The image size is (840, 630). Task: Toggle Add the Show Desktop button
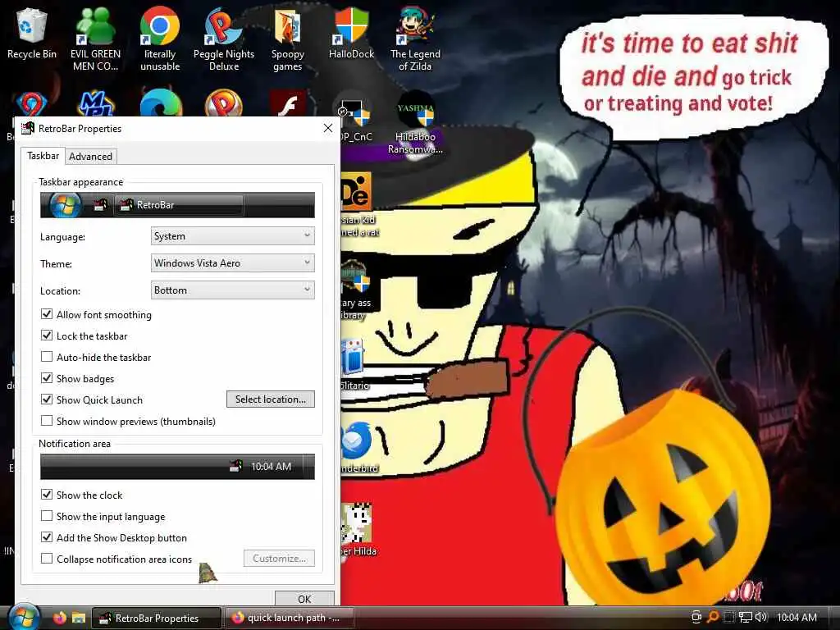[47, 537]
